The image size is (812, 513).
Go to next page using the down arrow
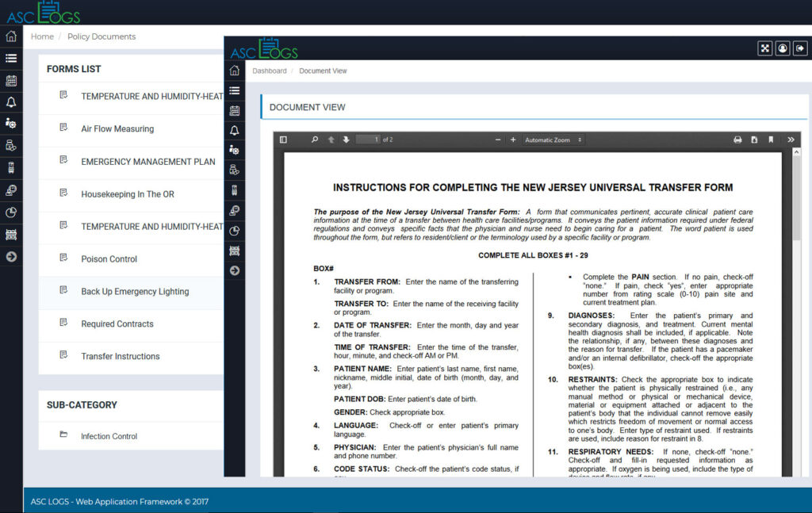(346, 140)
